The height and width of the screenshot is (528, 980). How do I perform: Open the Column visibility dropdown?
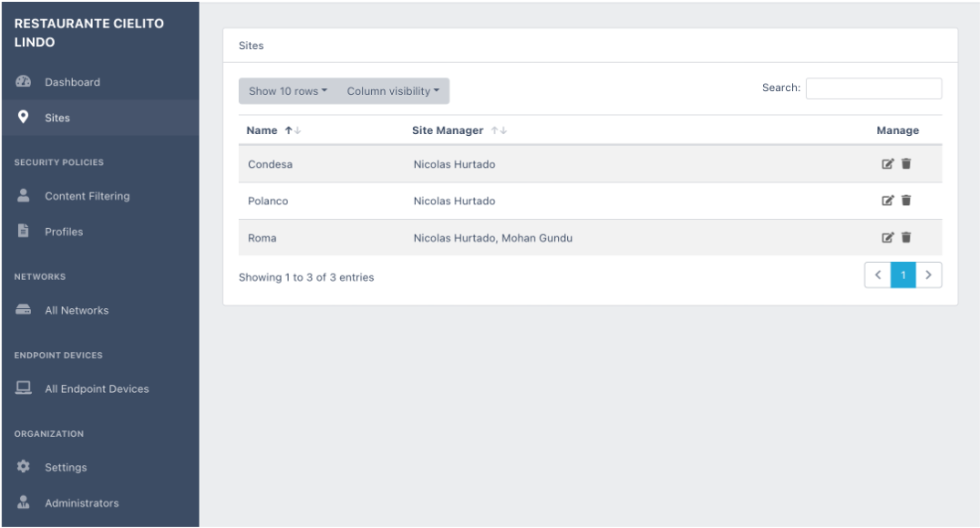pyautogui.click(x=393, y=91)
